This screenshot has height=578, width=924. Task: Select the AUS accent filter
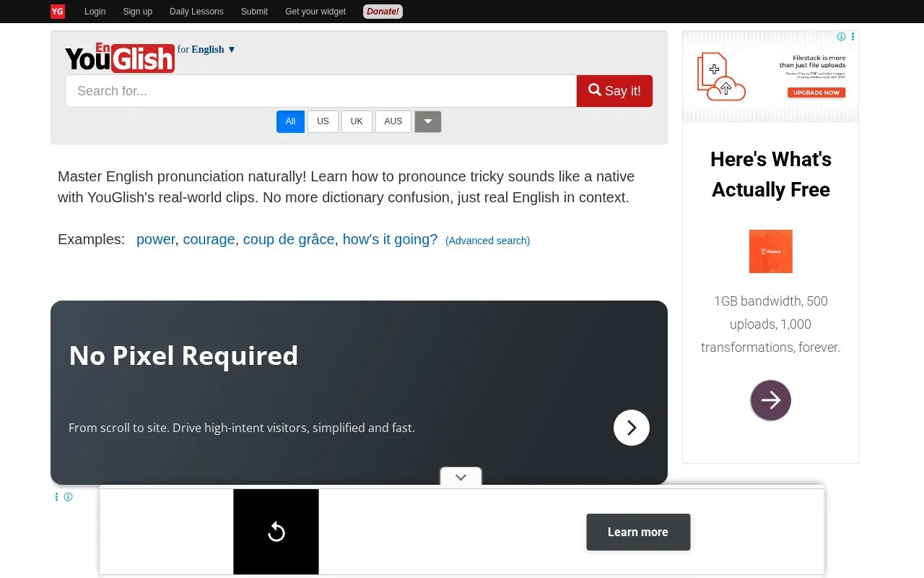click(393, 121)
